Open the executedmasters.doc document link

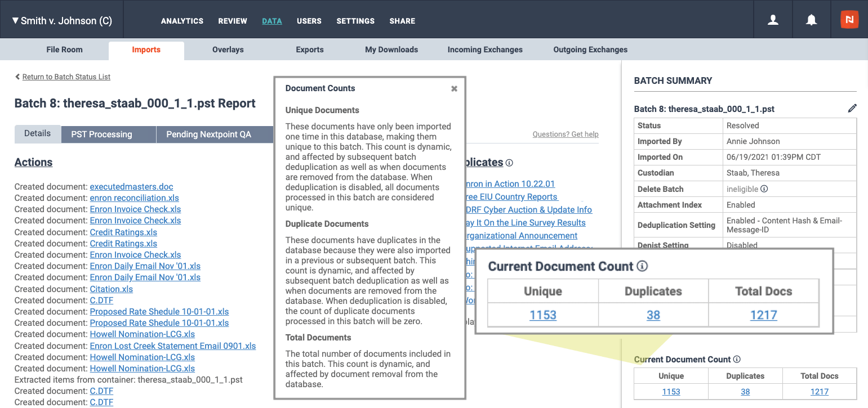pyautogui.click(x=131, y=187)
